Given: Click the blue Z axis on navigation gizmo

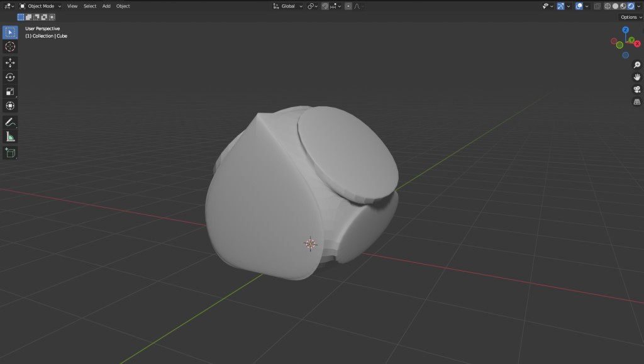Looking at the screenshot, I should coord(625,30).
